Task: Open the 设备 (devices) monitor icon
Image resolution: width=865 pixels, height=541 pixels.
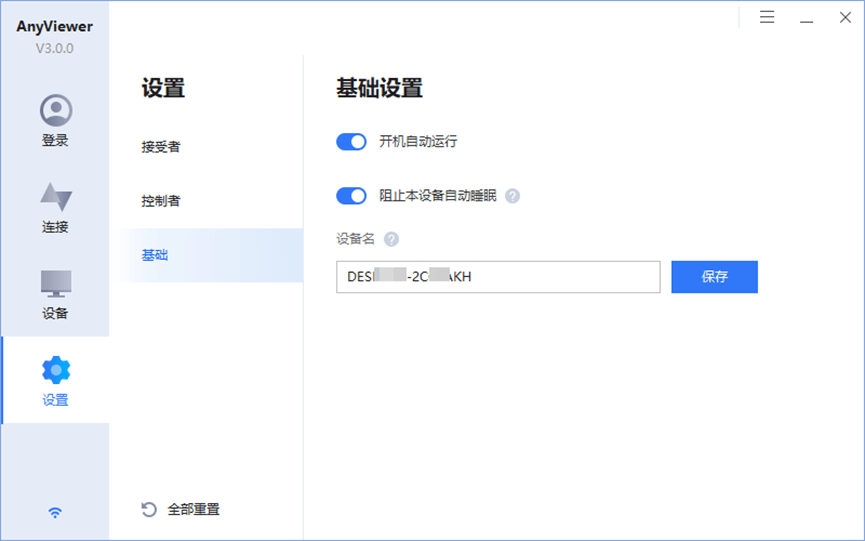Action: pyautogui.click(x=55, y=283)
